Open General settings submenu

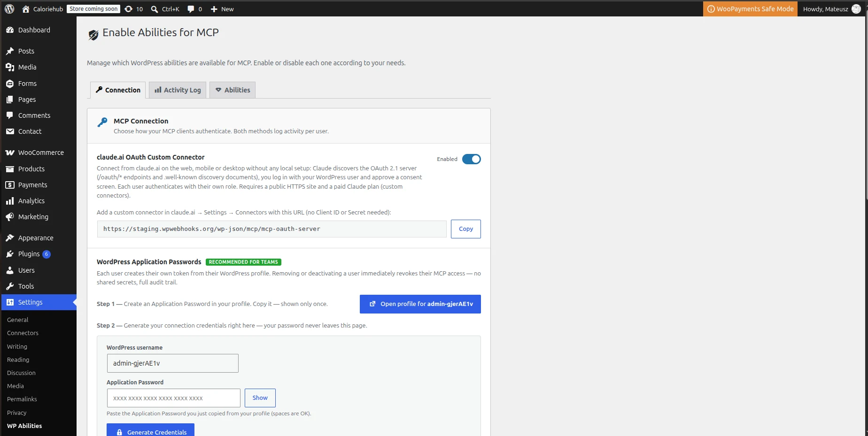(18, 320)
